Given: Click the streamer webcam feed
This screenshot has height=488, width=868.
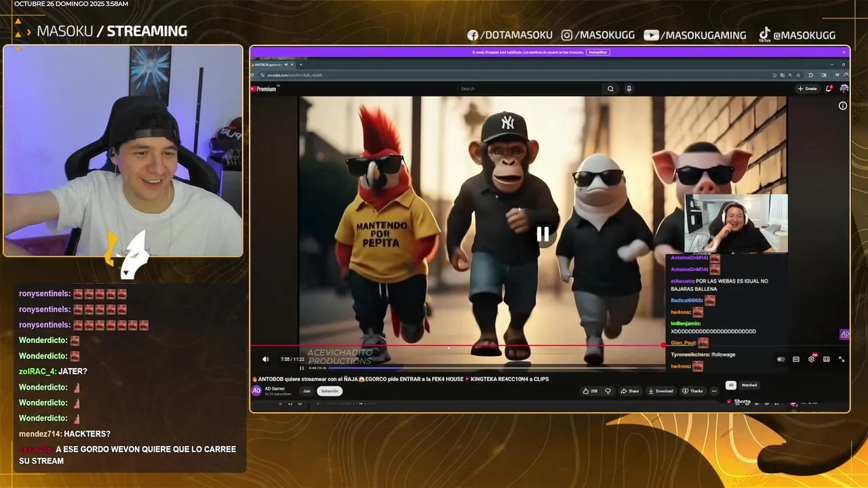Looking at the screenshot, I should (123, 150).
